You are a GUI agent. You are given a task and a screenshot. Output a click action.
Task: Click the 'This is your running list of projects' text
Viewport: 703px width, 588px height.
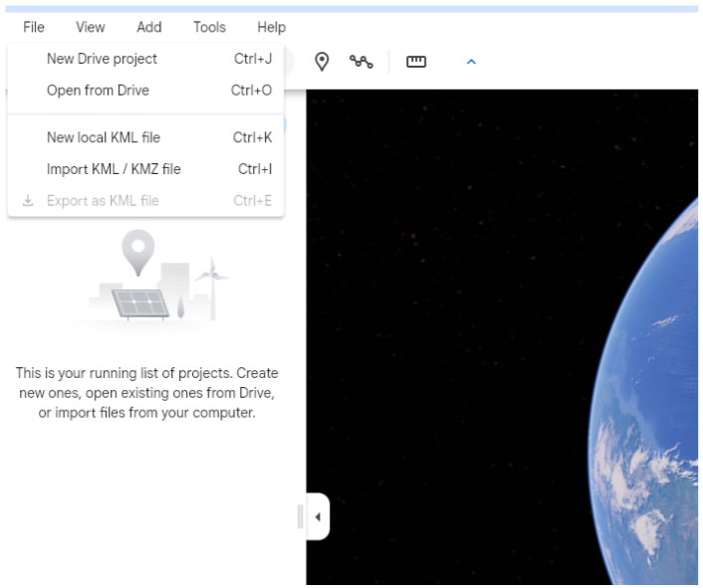pos(147,393)
